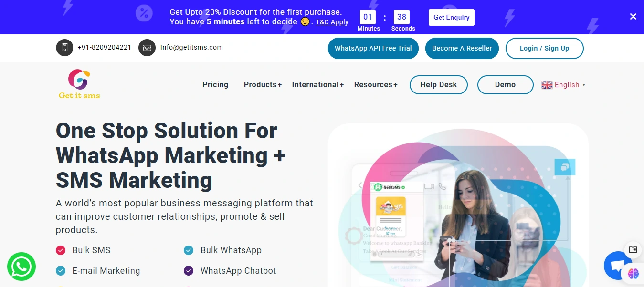Expand the Products menu

point(262,84)
